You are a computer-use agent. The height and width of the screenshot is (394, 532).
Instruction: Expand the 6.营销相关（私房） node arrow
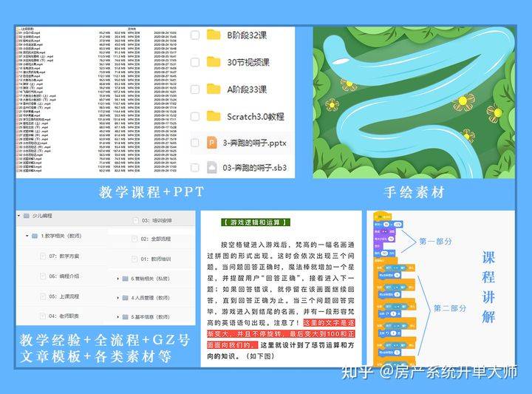coord(117,279)
